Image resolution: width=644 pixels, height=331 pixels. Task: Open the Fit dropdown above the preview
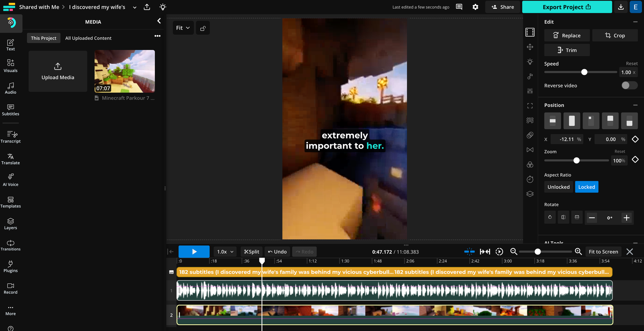[x=183, y=28]
